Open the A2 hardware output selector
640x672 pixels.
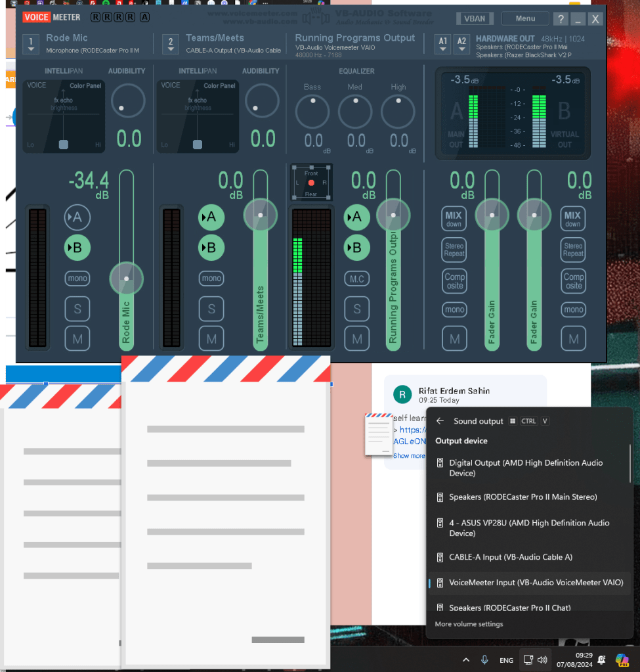pyautogui.click(x=461, y=44)
